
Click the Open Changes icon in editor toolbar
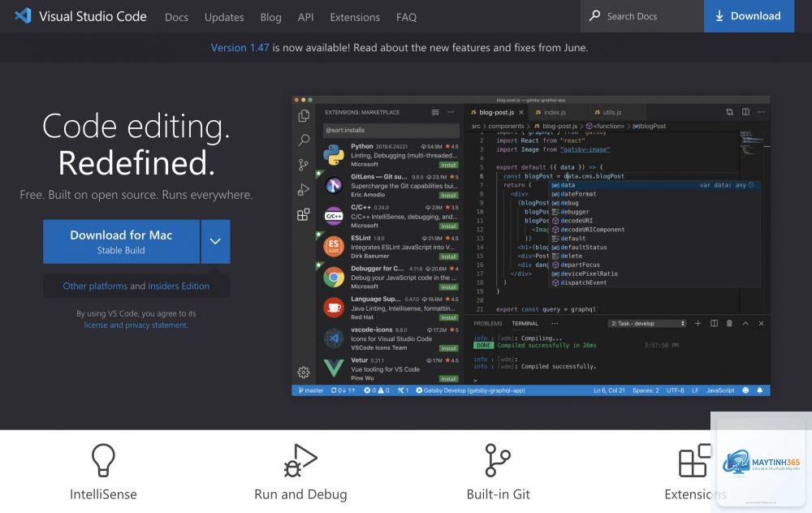click(730, 112)
